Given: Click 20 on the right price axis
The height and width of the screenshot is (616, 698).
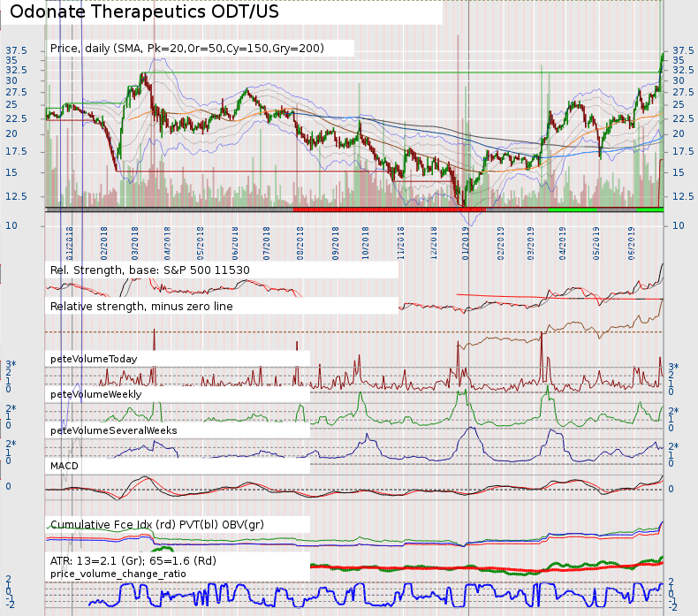Looking at the screenshot, I should [x=679, y=133].
